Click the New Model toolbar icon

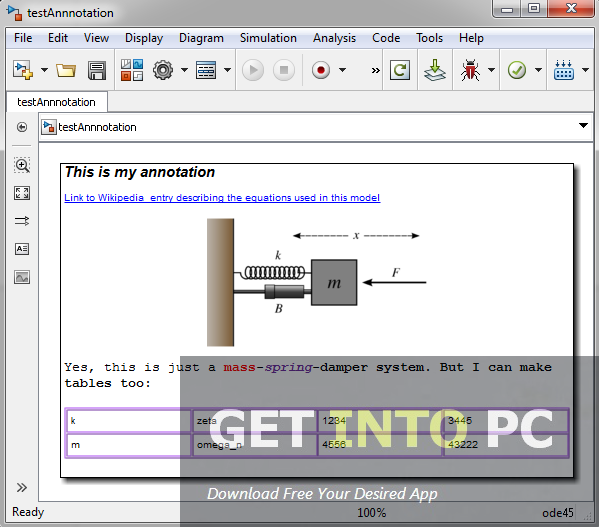(23, 70)
